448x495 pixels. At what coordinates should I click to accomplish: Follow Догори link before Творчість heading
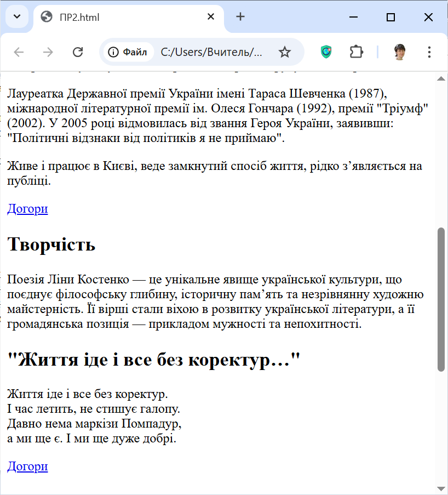(27, 209)
